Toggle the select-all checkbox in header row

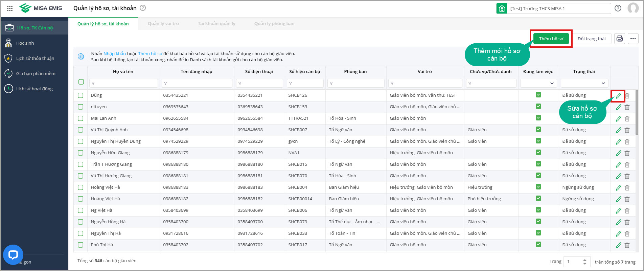click(81, 82)
